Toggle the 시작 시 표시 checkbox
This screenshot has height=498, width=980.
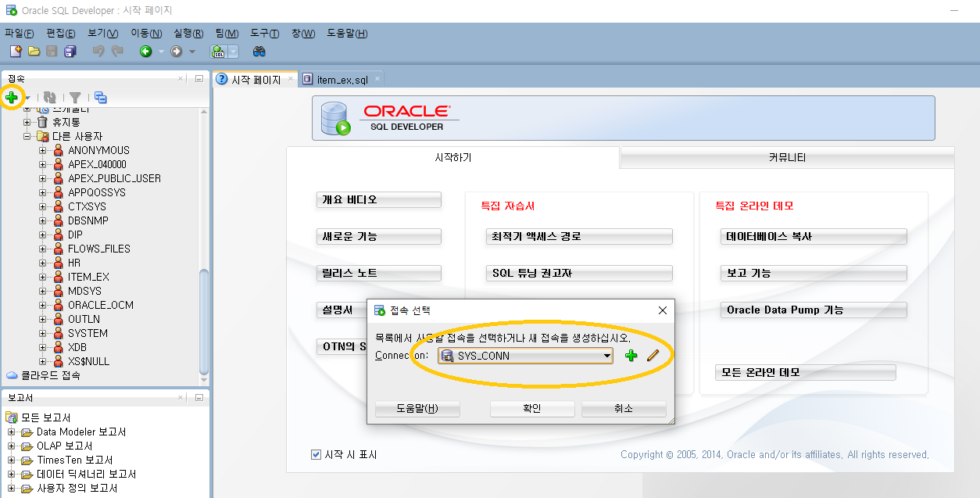coord(316,454)
